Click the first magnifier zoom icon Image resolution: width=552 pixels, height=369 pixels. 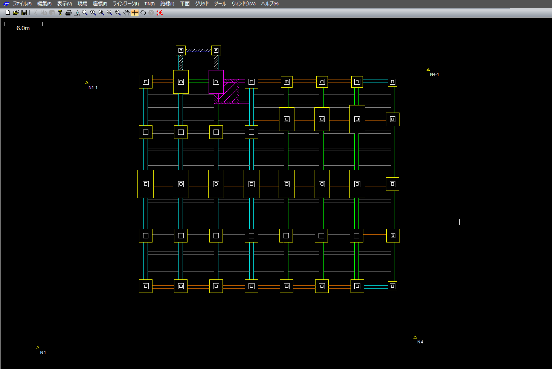click(x=84, y=13)
